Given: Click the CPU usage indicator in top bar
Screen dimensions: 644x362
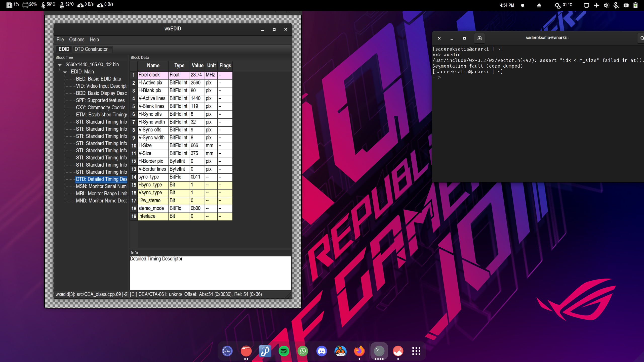Looking at the screenshot, I should tap(12, 5).
